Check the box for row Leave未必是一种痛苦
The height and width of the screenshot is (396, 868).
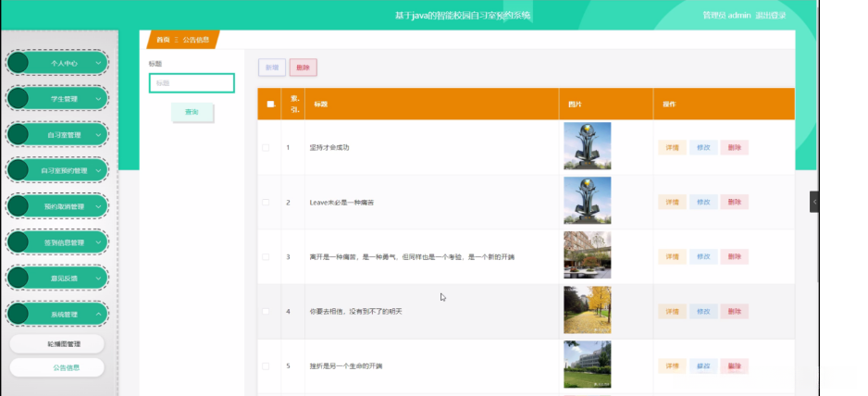(x=266, y=202)
